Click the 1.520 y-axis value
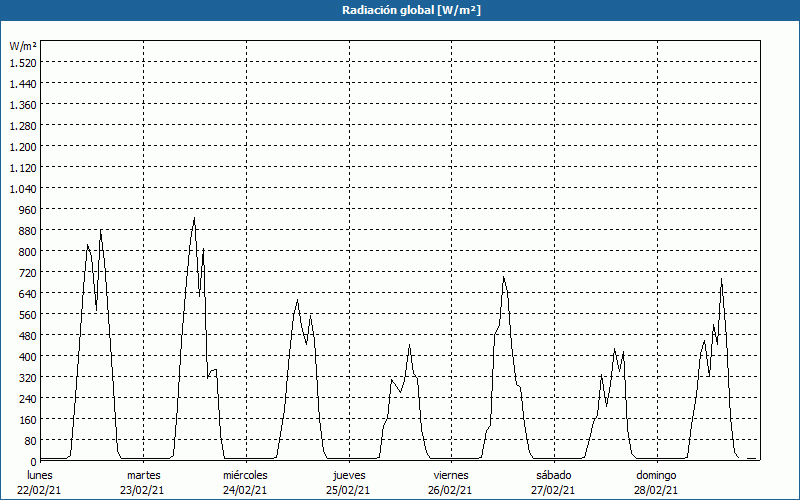The height and width of the screenshot is (500, 800). tap(23, 63)
